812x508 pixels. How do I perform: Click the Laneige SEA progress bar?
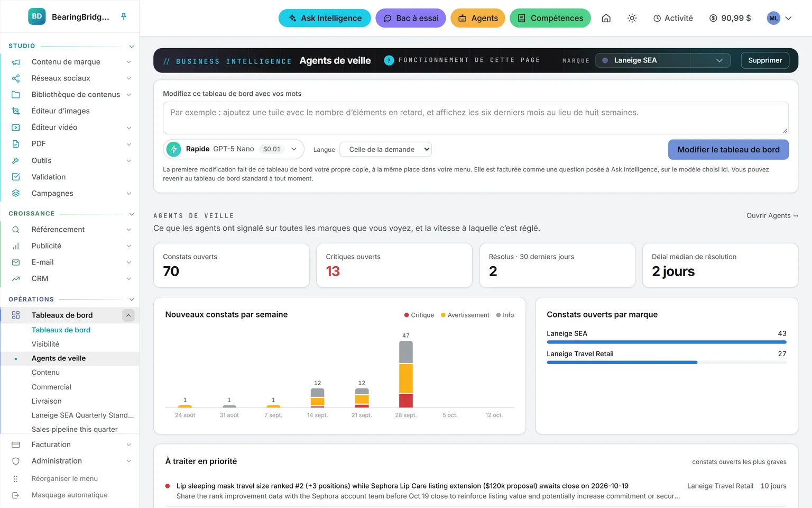pos(667,342)
